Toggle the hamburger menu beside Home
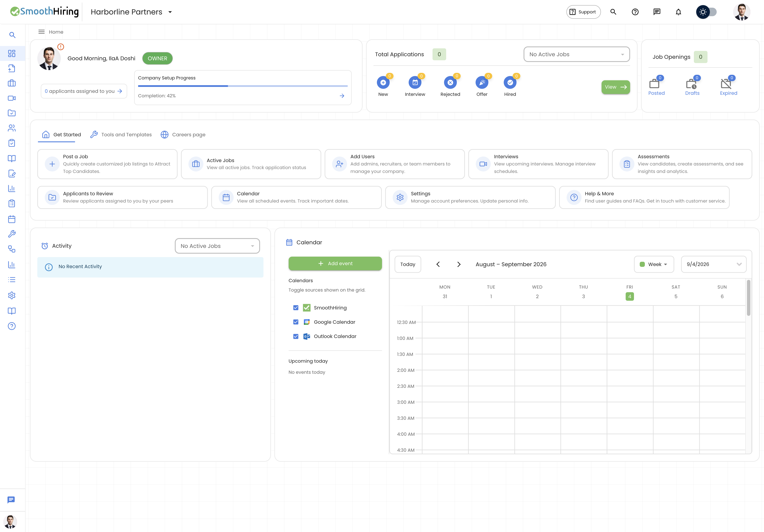 (42, 32)
